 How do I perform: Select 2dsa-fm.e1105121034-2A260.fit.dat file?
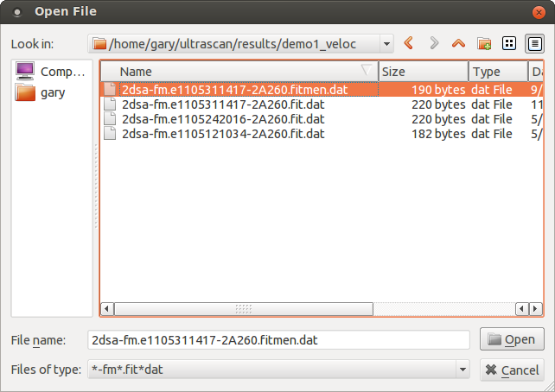coord(223,134)
